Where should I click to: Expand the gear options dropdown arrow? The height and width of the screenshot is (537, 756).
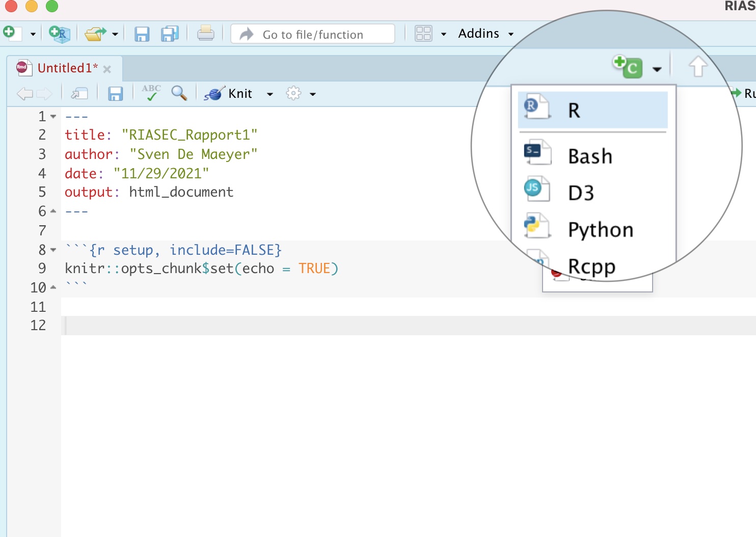point(313,94)
